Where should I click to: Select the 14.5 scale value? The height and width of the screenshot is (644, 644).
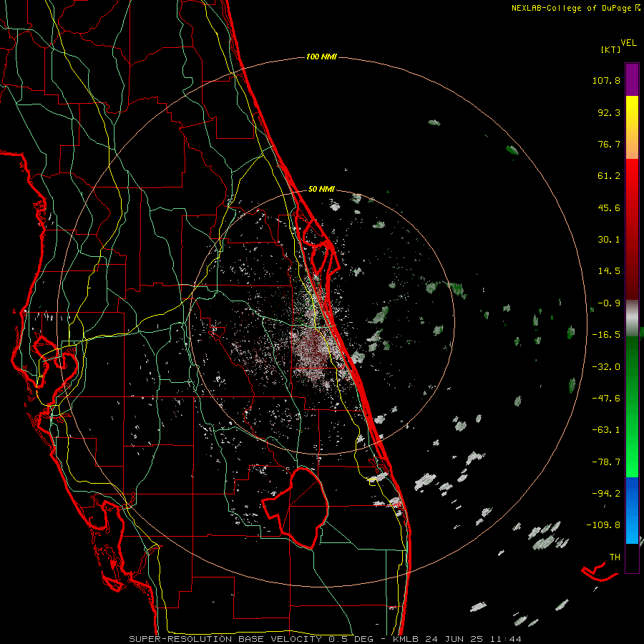609,271
